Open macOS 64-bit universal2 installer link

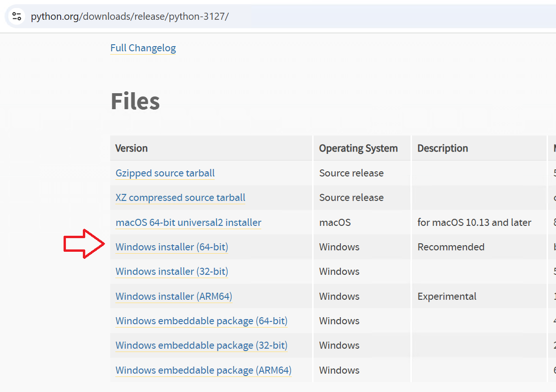click(x=188, y=222)
